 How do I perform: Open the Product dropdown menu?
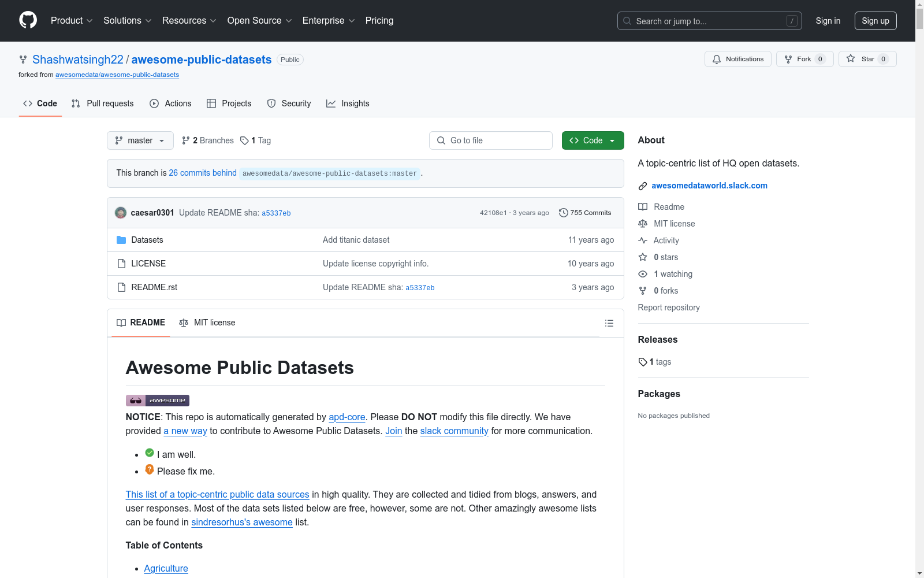tap(72, 21)
